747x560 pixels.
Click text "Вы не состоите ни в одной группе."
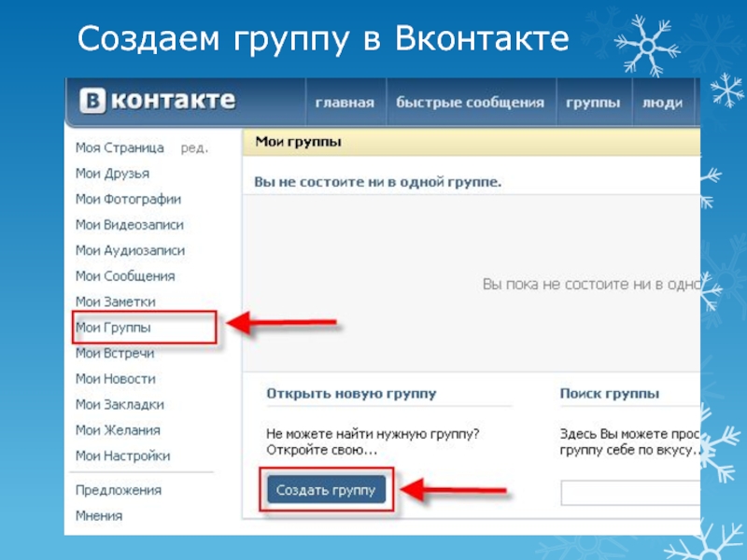click(378, 182)
